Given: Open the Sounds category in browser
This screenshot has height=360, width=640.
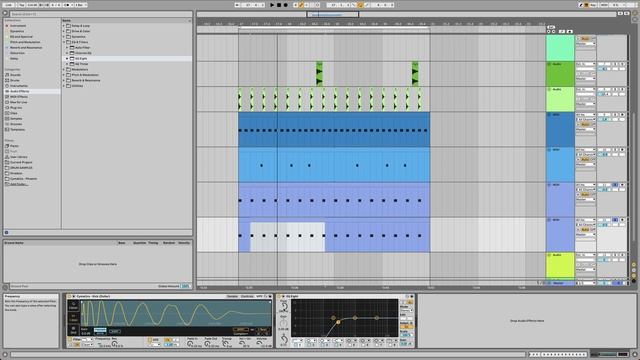Looking at the screenshot, I should 16,75.
